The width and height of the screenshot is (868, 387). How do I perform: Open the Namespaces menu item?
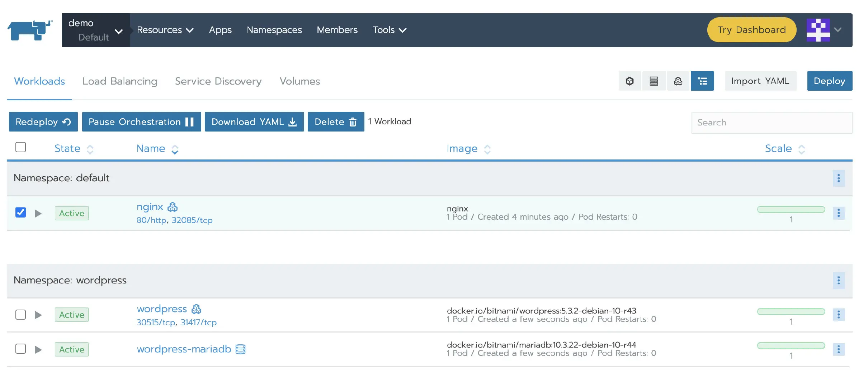(274, 30)
